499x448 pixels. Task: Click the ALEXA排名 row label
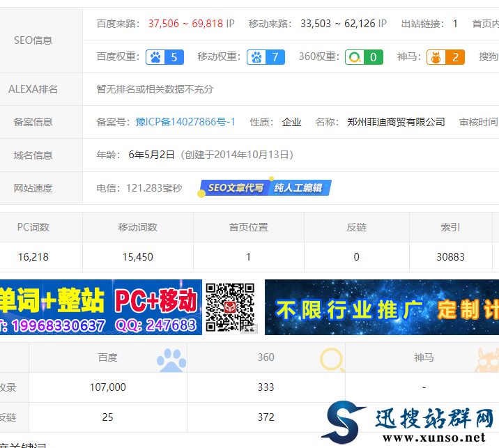tap(33, 89)
